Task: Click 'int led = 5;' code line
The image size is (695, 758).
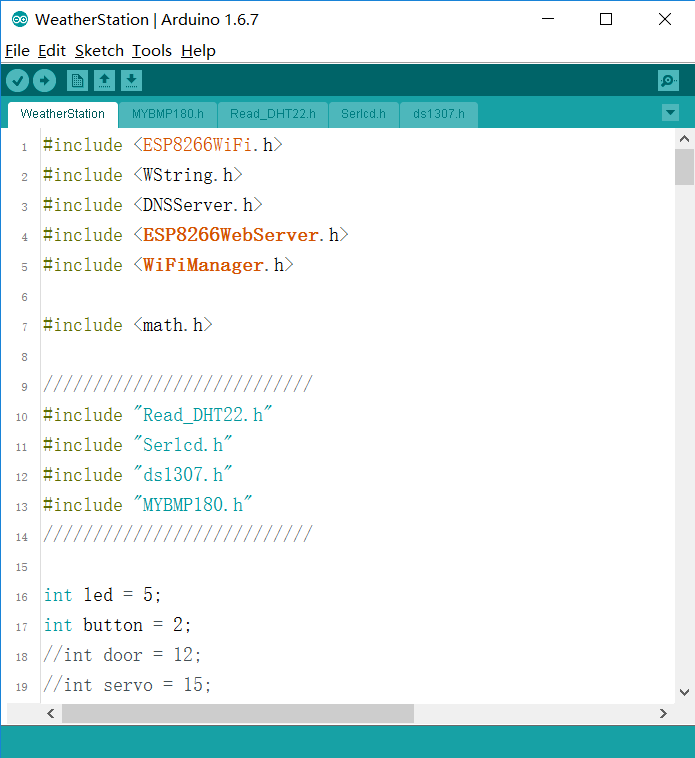Action: coord(102,595)
